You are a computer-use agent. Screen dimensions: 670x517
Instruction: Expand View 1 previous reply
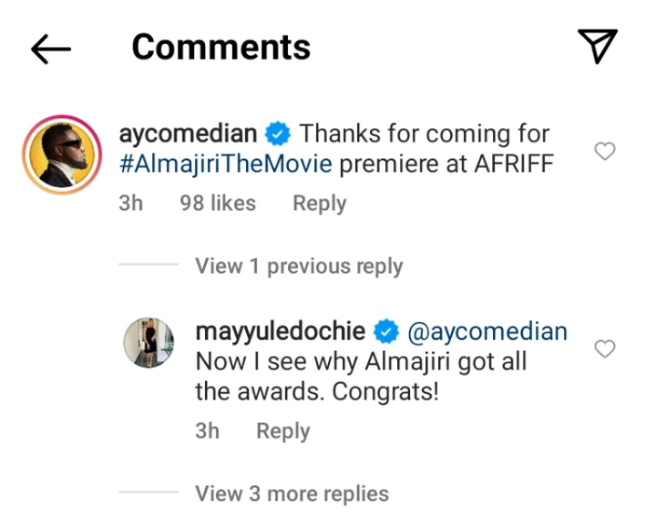coord(299,266)
